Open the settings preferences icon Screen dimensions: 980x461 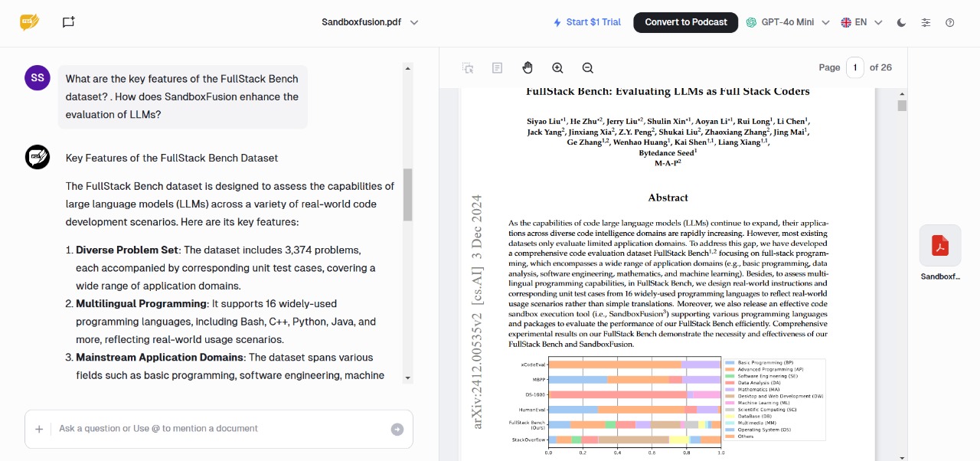926,22
